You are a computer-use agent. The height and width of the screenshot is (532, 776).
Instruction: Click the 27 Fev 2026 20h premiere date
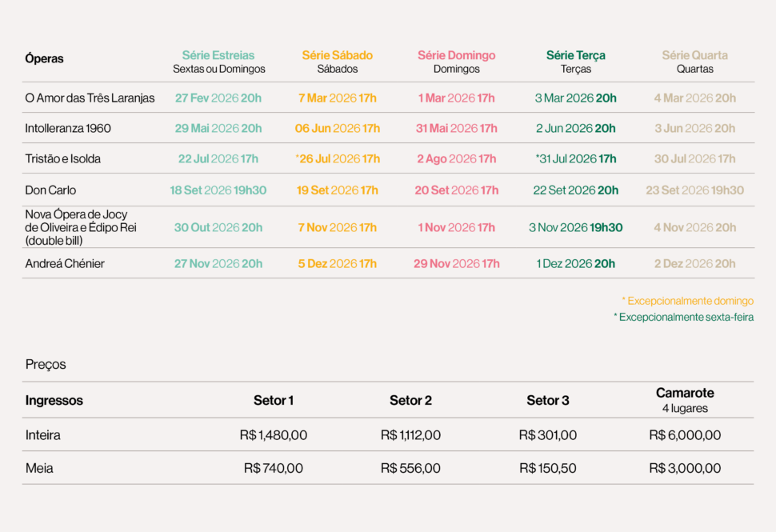(218, 98)
